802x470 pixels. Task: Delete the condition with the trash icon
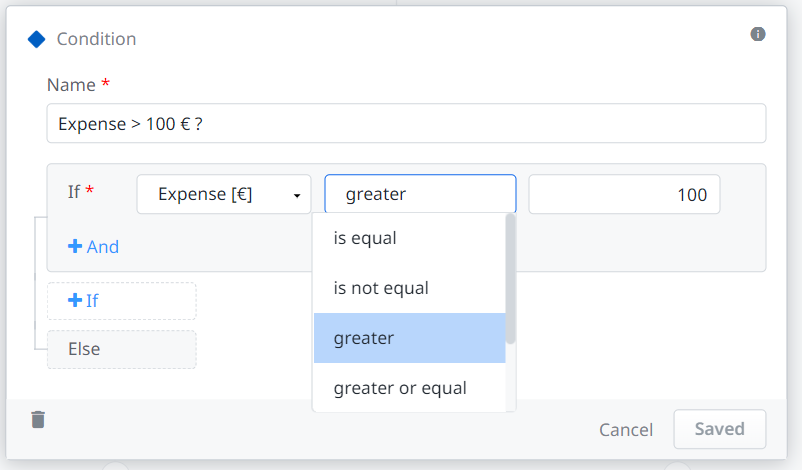(38, 419)
